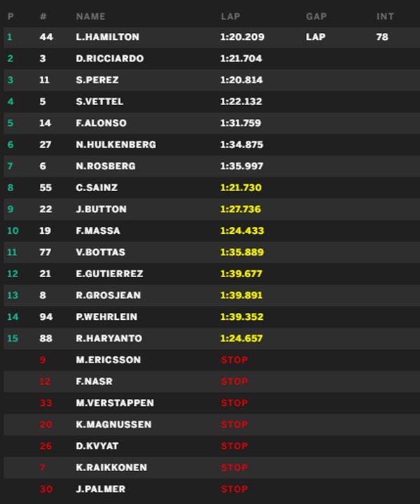Open D.RICCIARDO's timing row
The height and width of the screenshot is (504, 420).
pyautogui.click(x=212, y=59)
